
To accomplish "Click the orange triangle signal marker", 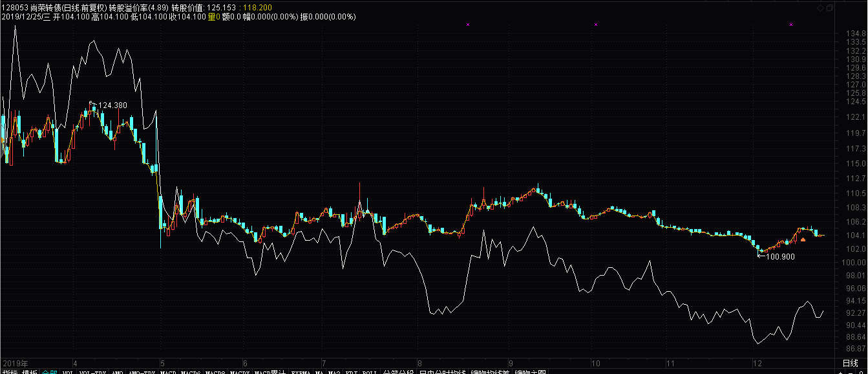I will click(803, 239).
